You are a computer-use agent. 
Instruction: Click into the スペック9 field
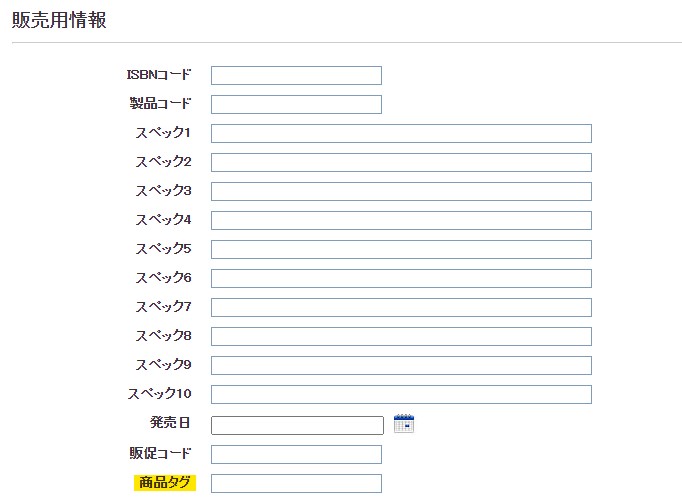tap(401, 366)
